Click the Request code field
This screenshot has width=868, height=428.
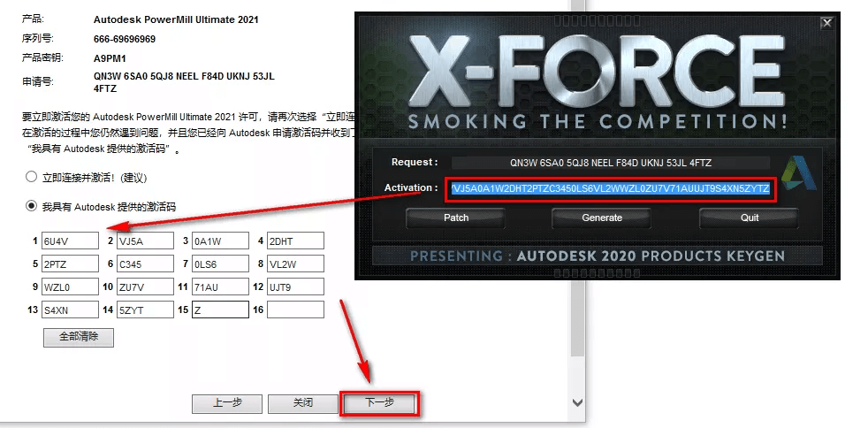611,163
